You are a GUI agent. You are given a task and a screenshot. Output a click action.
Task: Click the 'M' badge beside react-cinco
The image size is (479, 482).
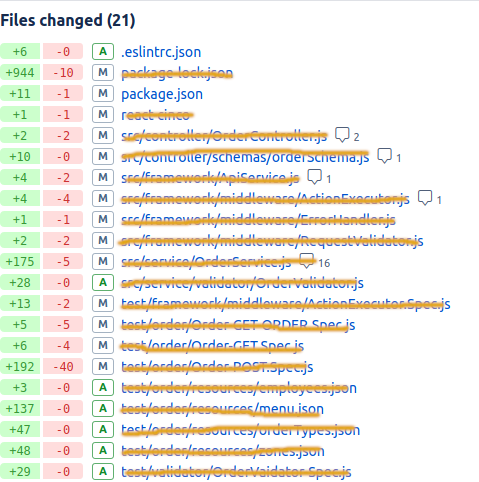click(103, 115)
